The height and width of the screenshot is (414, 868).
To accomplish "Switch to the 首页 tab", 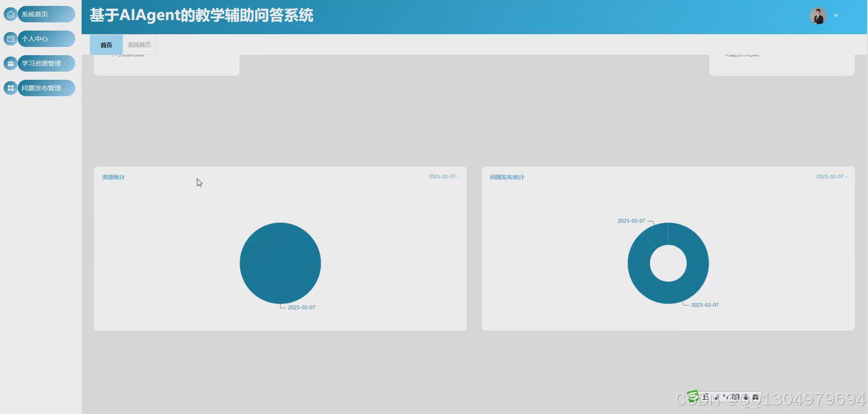I will point(106,45).
